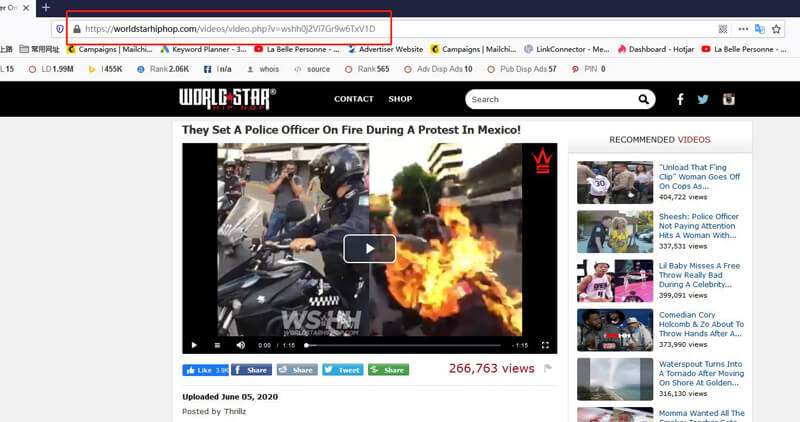Open the CONTACT menu item
The image size is (800, 422).
354,99
